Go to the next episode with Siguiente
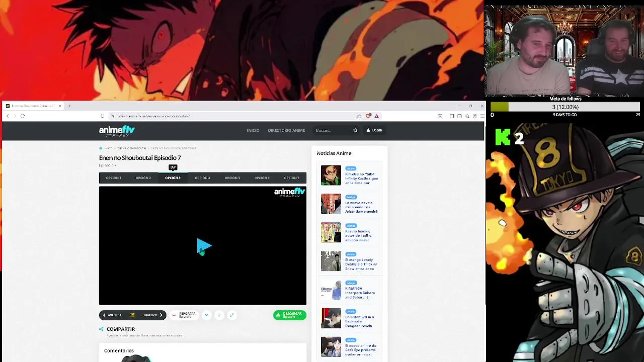Viewport: 644px width, 362px height. [x=153, y=315]
